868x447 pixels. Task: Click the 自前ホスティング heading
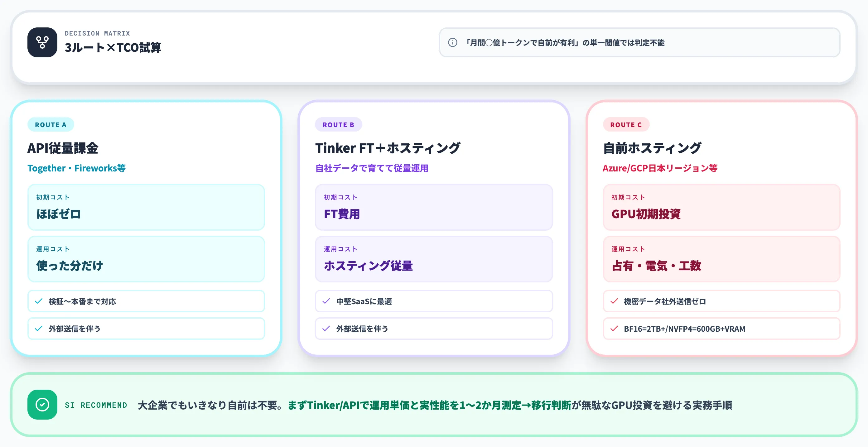[x=652, y=148]
